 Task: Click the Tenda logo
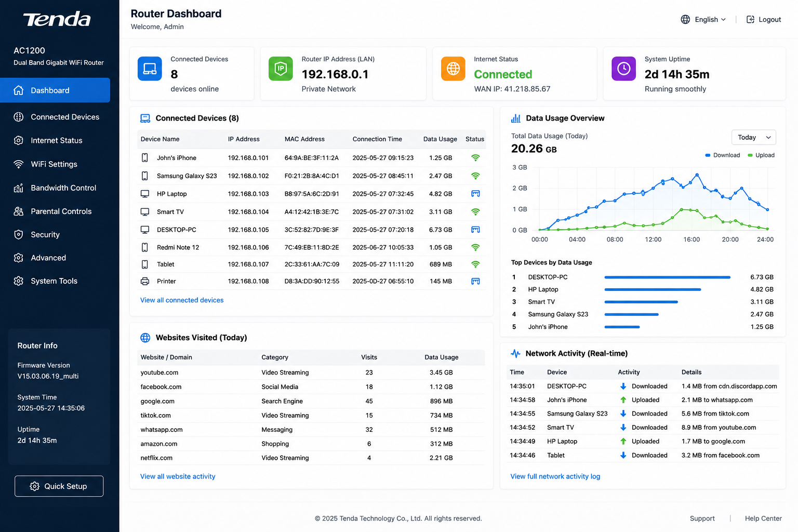pyautogui.click(x=57, y=19)
